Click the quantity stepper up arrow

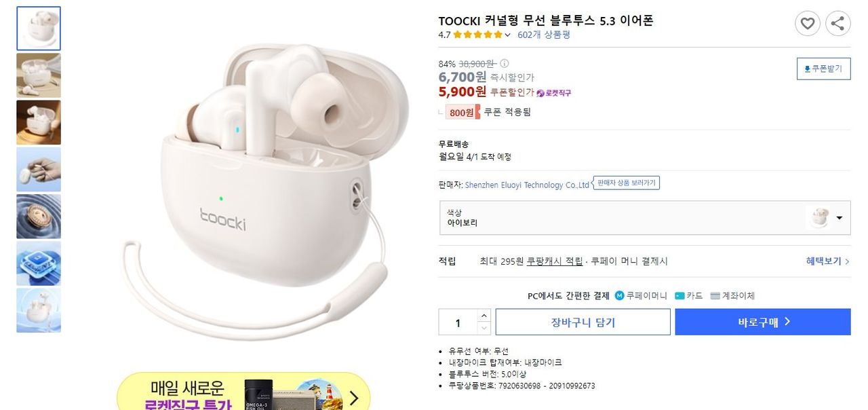coord(484,315)
